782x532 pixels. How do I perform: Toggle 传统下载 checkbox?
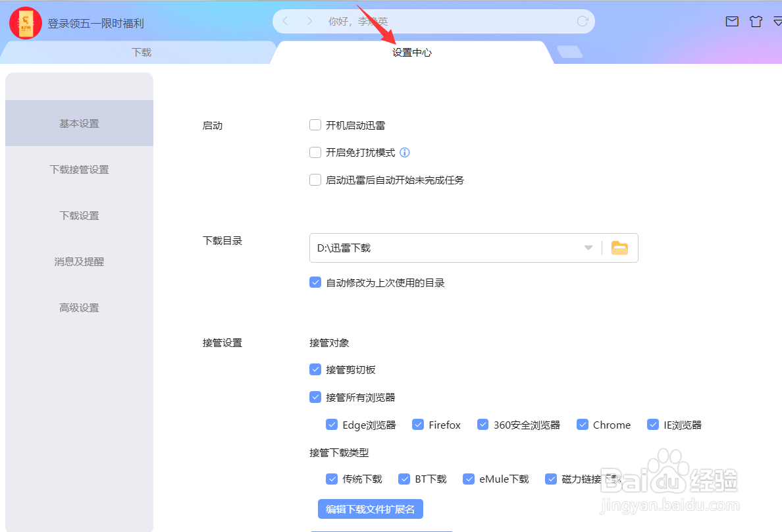(x=332, y=479)
